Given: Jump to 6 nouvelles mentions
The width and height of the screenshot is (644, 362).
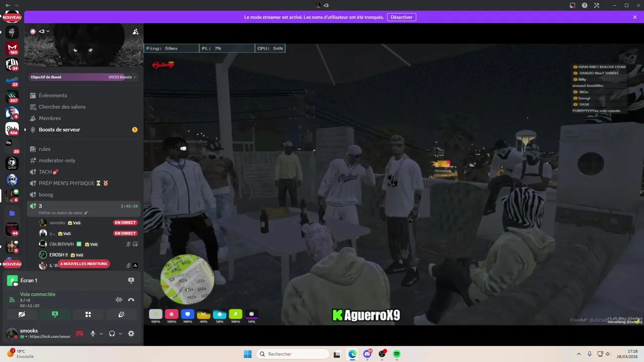Looking at the screenshot, I should [x=84, y=263].
